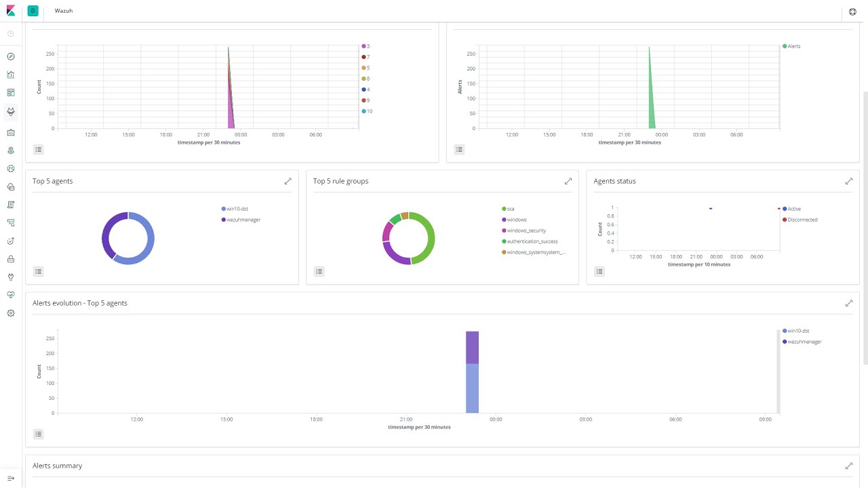This screenshot has width=868, height=488.
Task: Click purple wazuhmanager bar segment
Action: coord(472,347)
